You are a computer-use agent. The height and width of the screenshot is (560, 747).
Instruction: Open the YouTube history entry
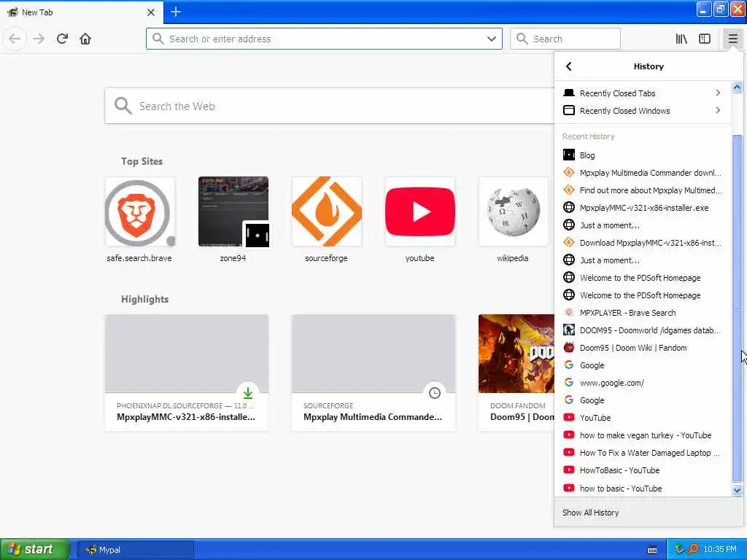click(x=642, y=418)
